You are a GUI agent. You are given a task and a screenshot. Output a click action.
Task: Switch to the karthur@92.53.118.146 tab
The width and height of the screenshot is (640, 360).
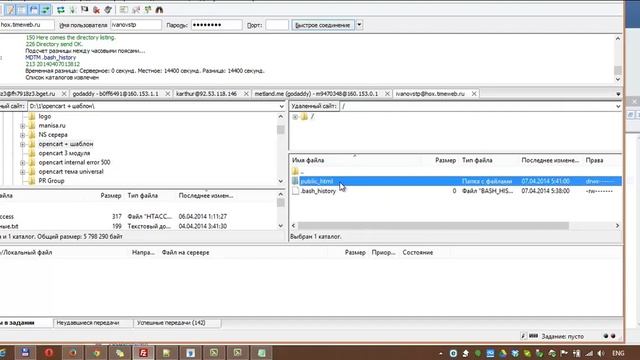(x=207, y=94)
